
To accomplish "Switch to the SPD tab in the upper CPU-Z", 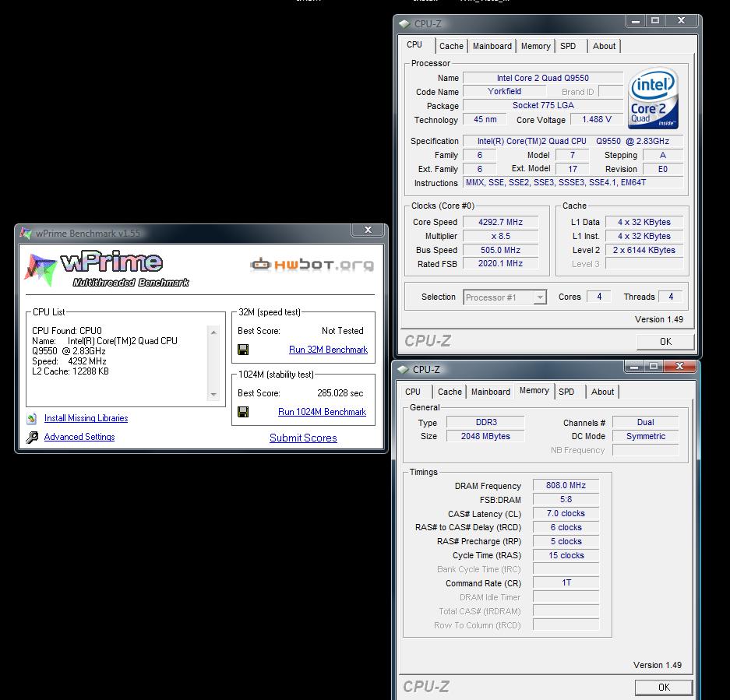I will pos(568,46).
